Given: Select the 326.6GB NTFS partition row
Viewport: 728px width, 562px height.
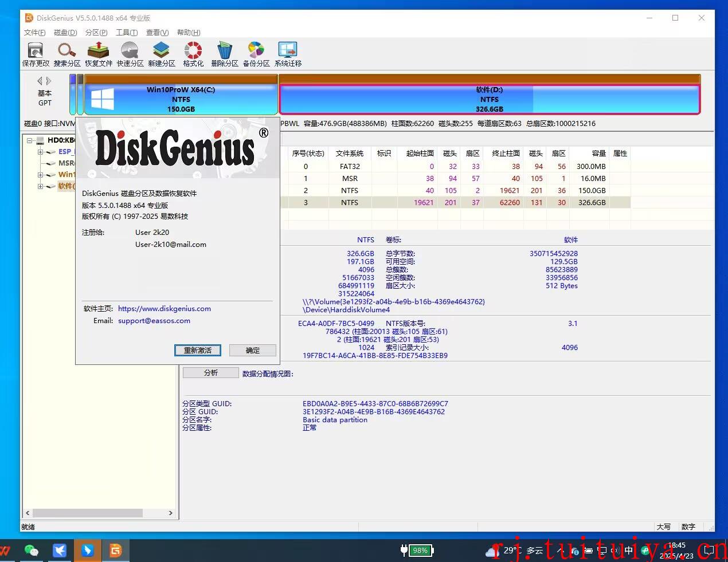Looking at the screenshot, I should coord(456,203).
